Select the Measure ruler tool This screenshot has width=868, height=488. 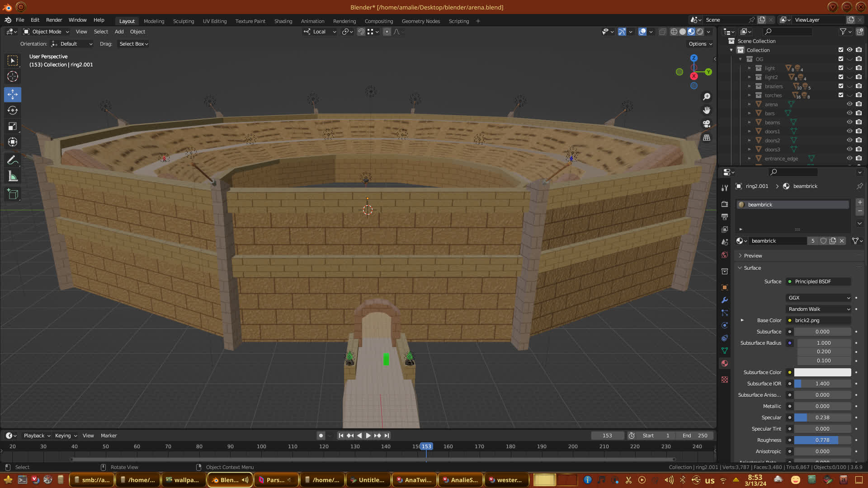pyautogui.click(x=13, y=177)
